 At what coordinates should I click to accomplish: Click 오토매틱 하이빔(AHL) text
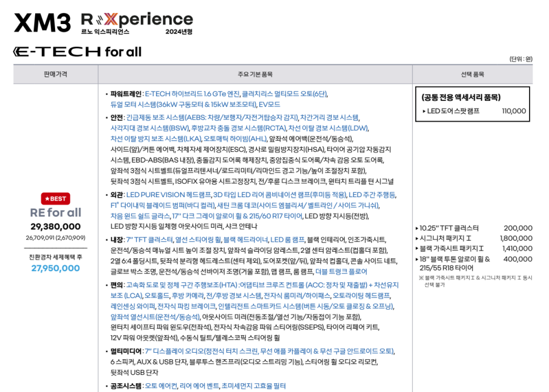click(x=235, y=138)
